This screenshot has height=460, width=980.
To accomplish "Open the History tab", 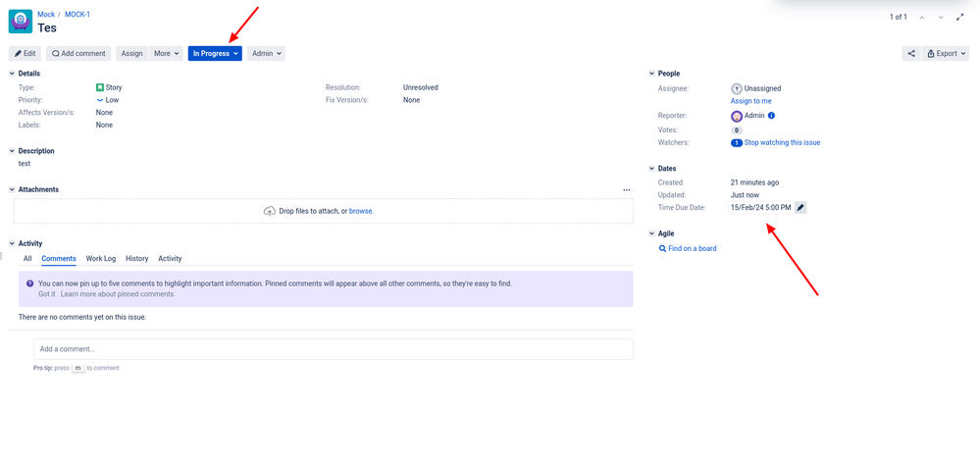I will 137,259.
